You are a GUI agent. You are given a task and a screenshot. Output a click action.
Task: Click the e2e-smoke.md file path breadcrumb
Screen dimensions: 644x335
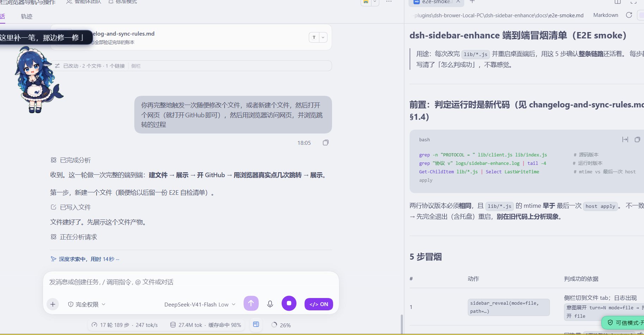point(498,15)
